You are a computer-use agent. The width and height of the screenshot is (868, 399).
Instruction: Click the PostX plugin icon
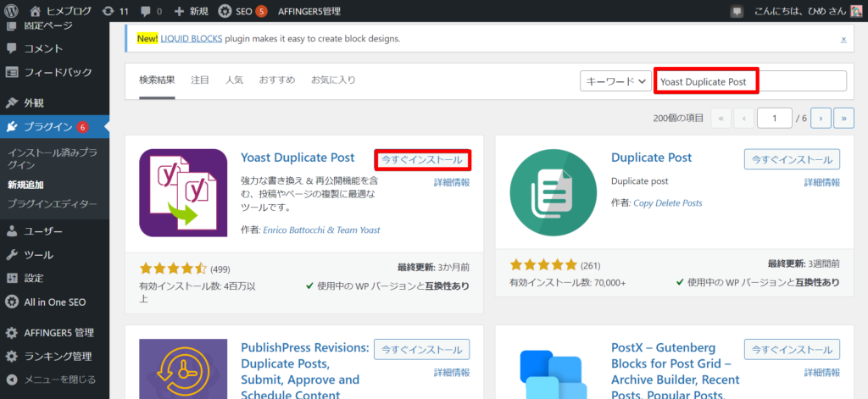(x=554, y=374)
